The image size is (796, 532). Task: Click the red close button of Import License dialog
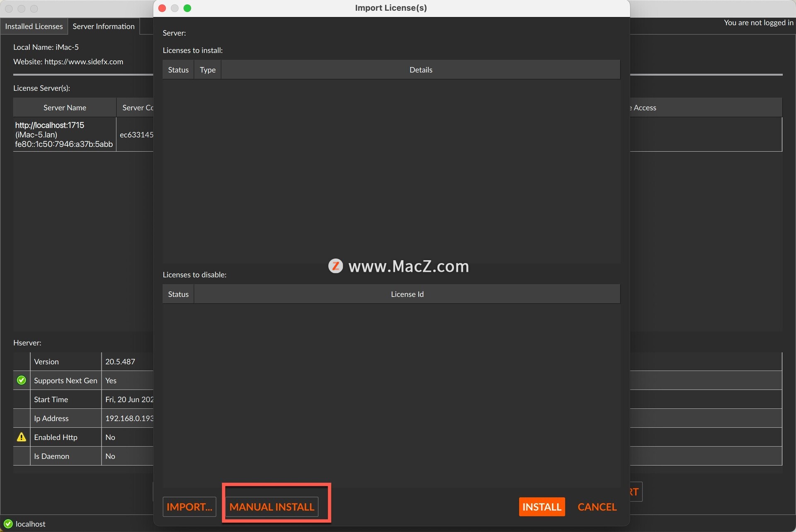tap(162, 8)
